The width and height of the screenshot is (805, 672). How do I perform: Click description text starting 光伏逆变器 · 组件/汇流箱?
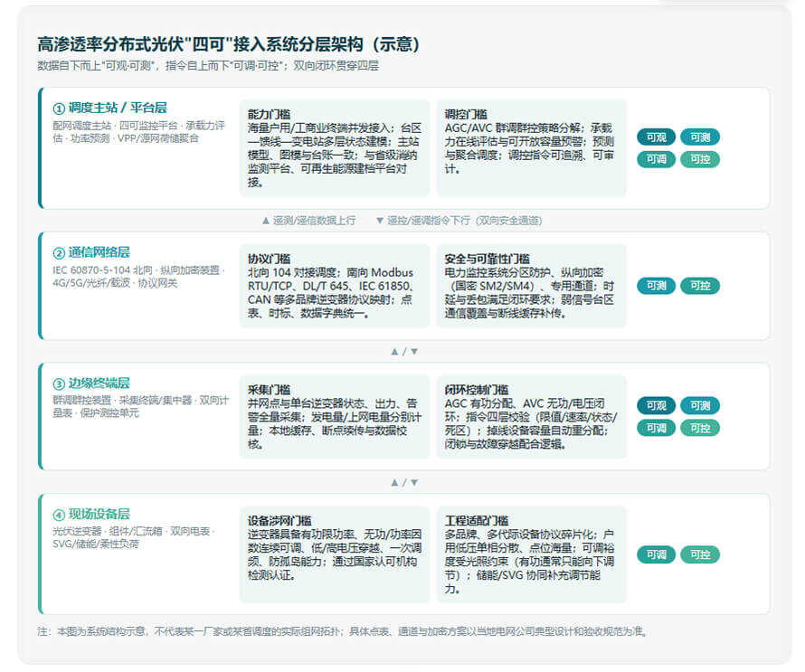tap(134, 537)
